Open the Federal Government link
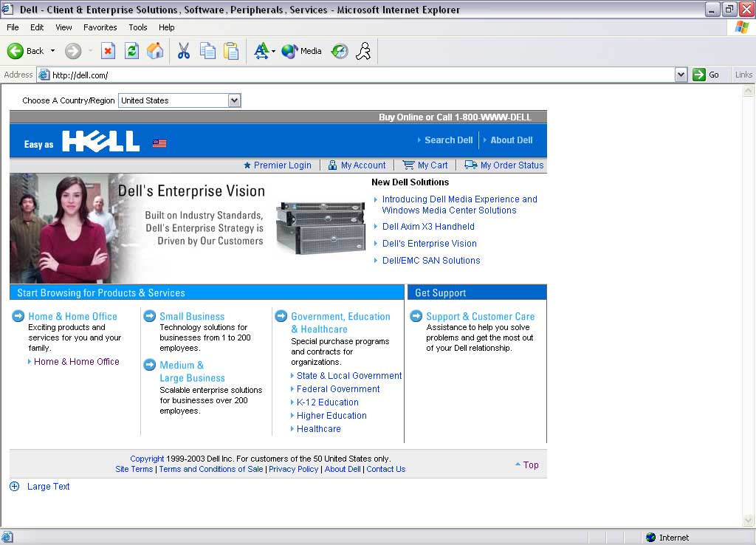This screenshot has height=545, width=756. 338,388
